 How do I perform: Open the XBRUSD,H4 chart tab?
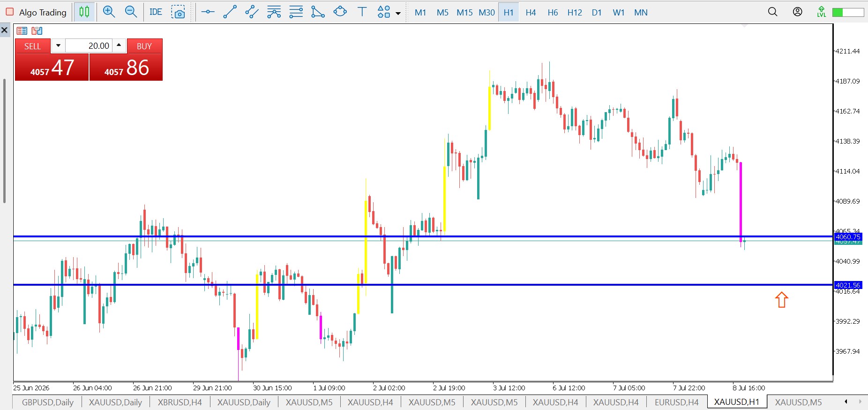[180, 402]
